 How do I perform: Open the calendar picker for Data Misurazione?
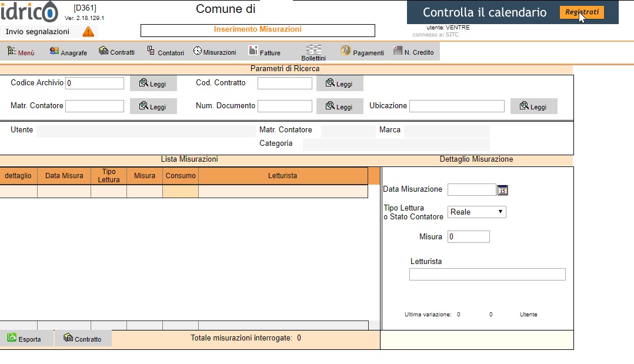pos(503,190)
